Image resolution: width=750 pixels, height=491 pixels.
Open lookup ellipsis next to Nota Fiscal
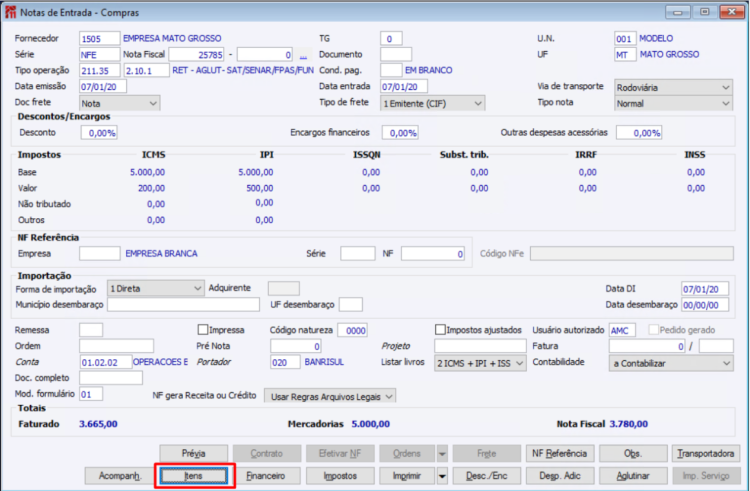coord(303,55)
